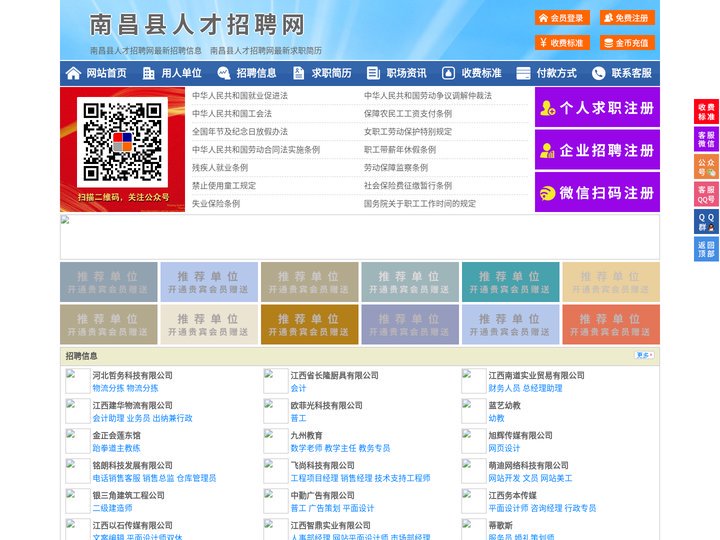This screenshot has height=540, width=720.
Task: Select 网站首页 in the navigation bar
Action: (107, 73)
